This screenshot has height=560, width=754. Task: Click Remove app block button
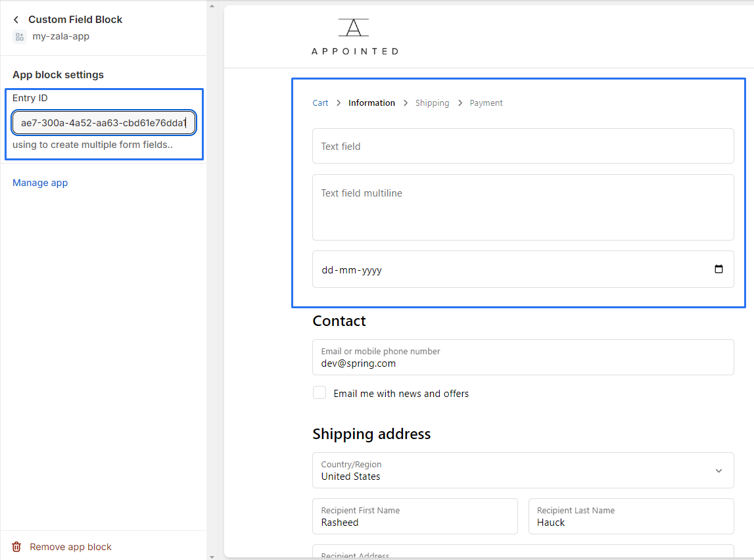click(x=70, y=547)
